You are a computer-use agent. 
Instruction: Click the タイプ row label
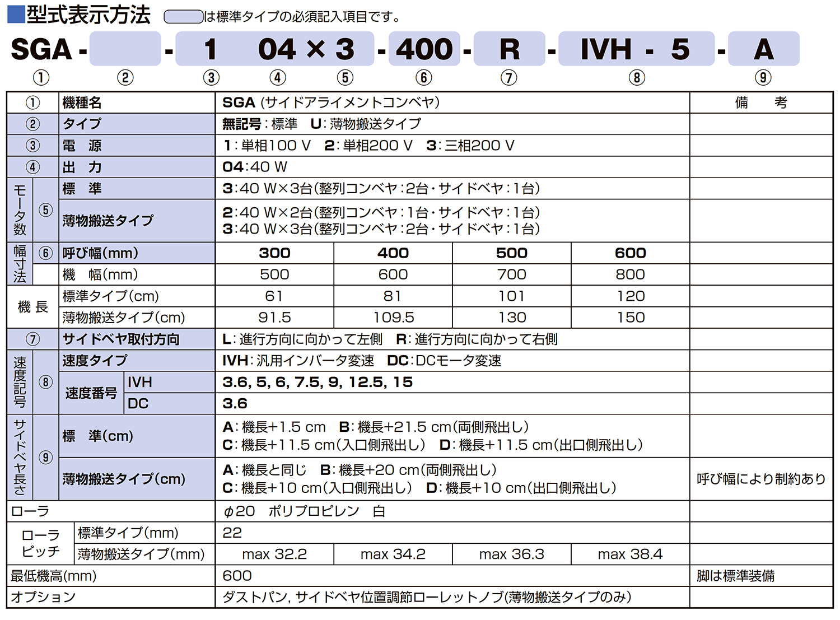coord(82,124)
